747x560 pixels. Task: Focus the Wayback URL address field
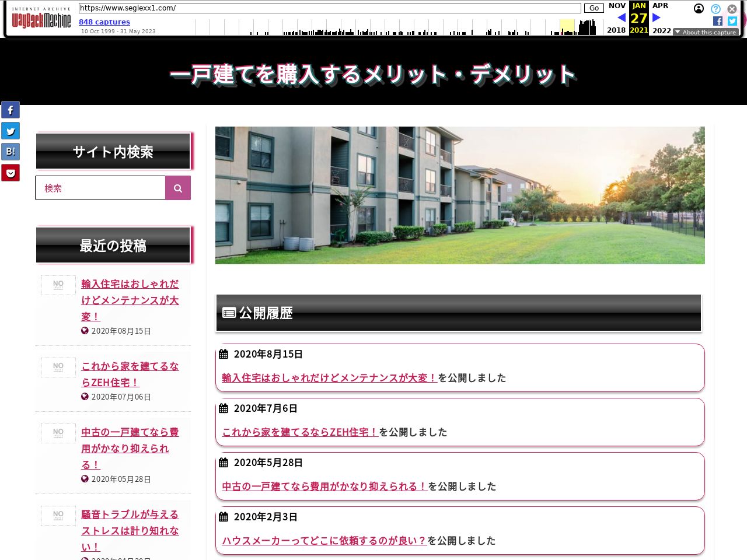330,8
